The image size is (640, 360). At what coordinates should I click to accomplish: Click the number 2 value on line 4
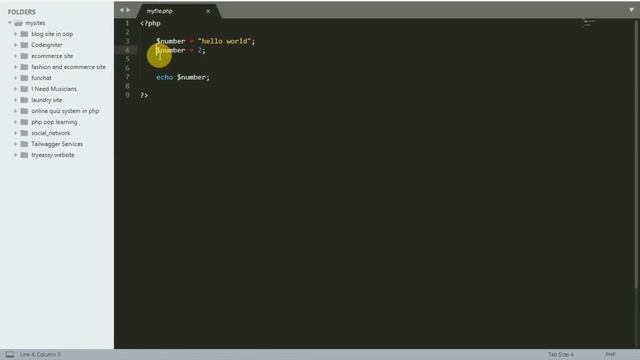point(200,50)
